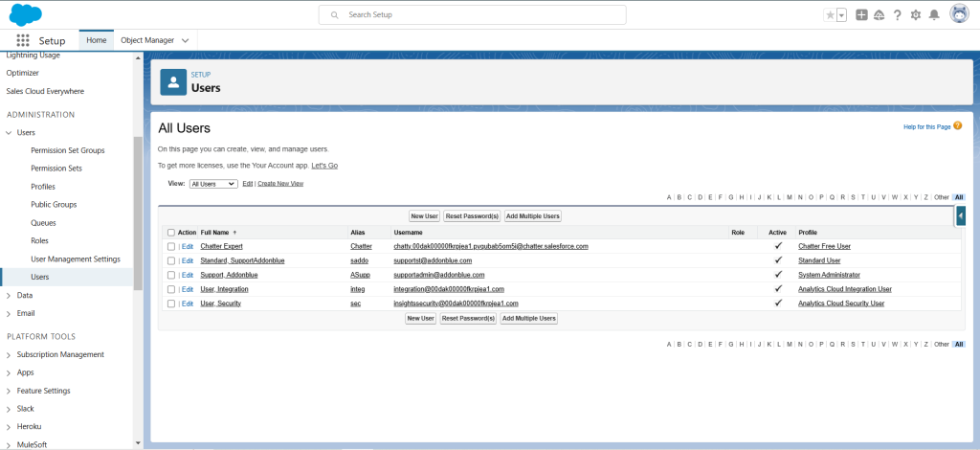Check the box for Chatter Expert

[x=171, y=246]
